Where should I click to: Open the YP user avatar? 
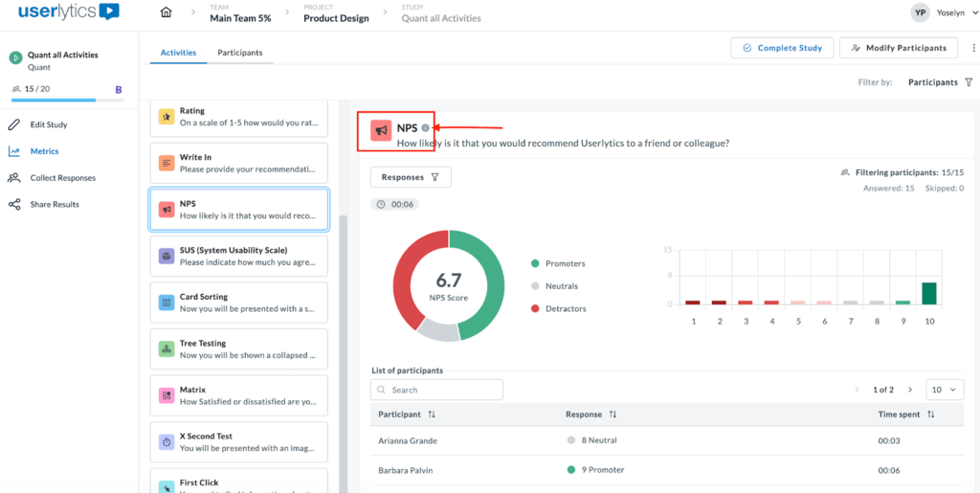click(x=920, y=12)
